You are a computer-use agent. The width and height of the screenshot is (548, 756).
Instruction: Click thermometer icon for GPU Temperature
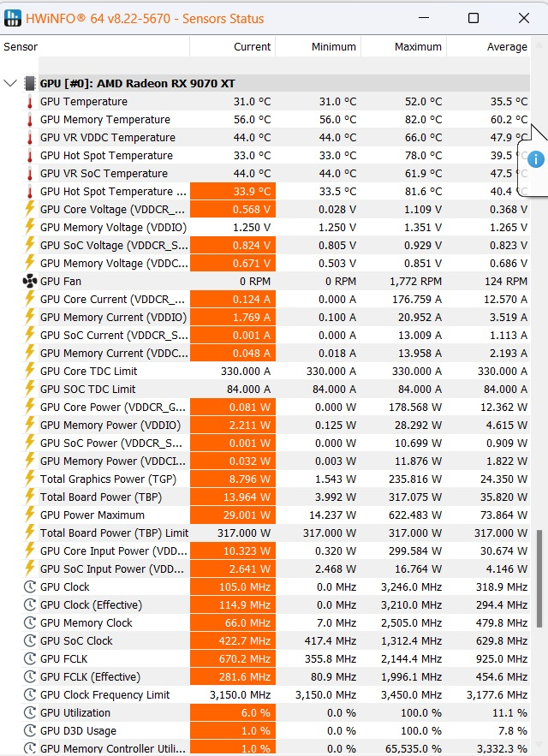(x=29, y=102)
